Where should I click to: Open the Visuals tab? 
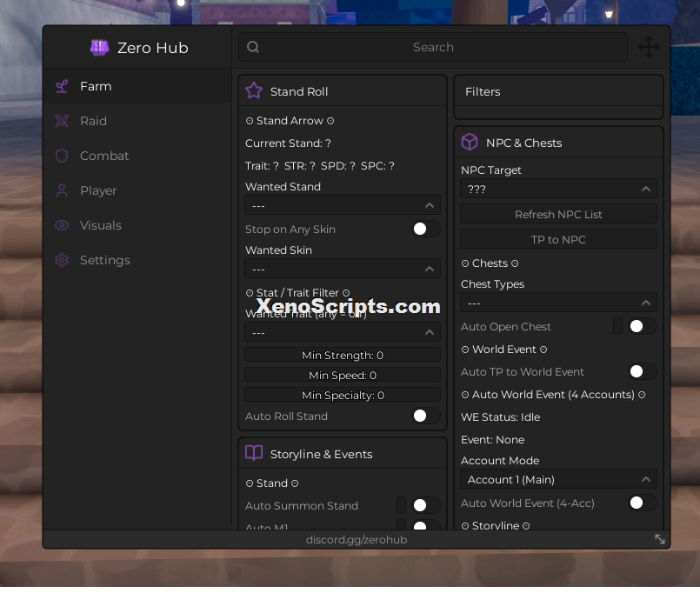pyautogui.click(x=137, y=225)
